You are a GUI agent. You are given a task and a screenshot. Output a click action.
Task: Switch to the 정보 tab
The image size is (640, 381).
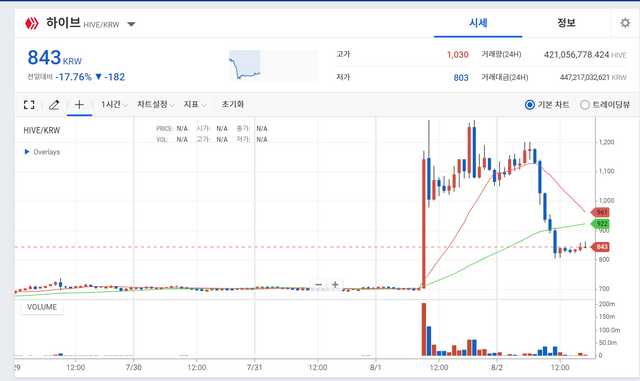[x=566, y=23]
